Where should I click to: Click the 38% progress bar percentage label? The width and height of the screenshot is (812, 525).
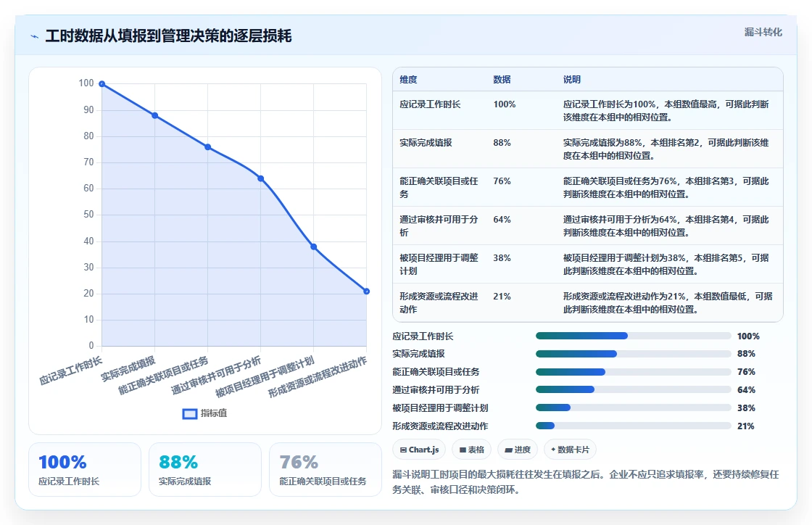[x=746, y=408]
